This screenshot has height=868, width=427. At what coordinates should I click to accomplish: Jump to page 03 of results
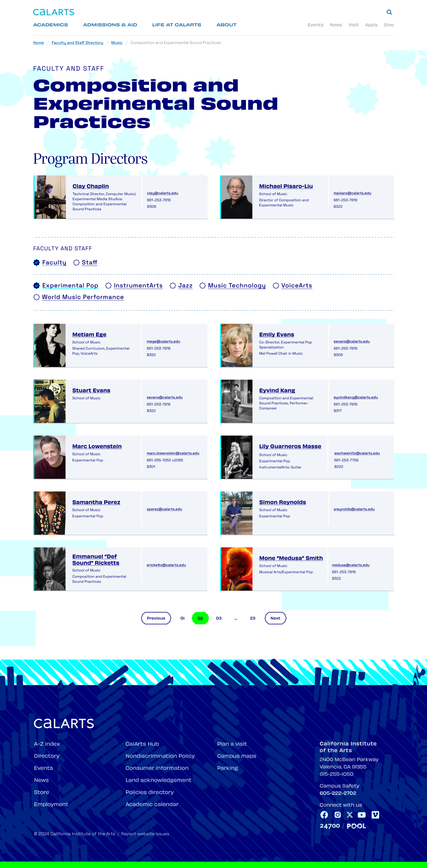click(x=219, y=618)
